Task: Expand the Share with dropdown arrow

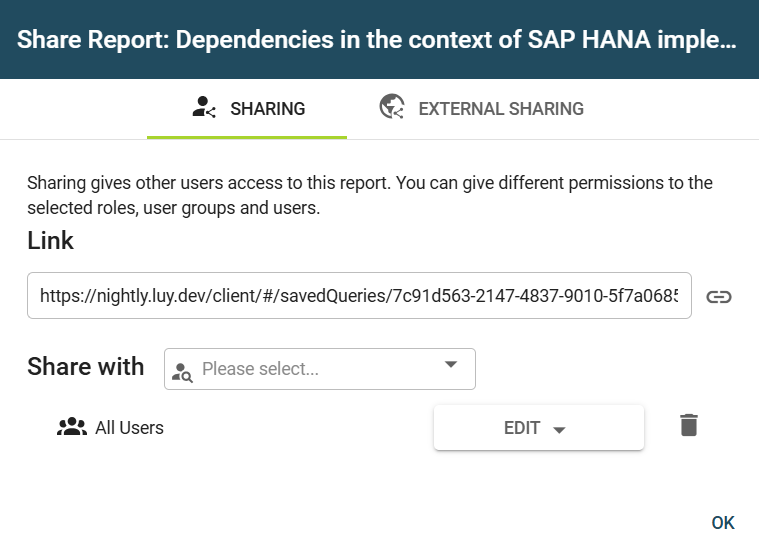Action: tap(450, 365)
